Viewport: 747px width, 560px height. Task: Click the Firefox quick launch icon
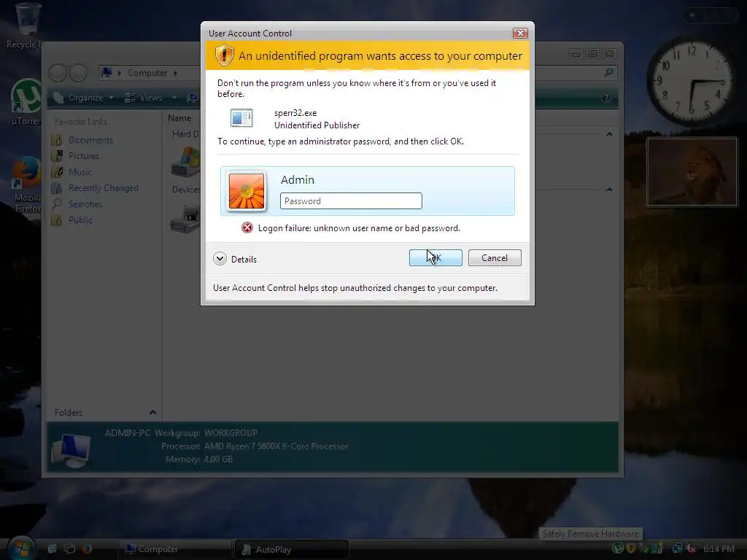click(87, 548)
